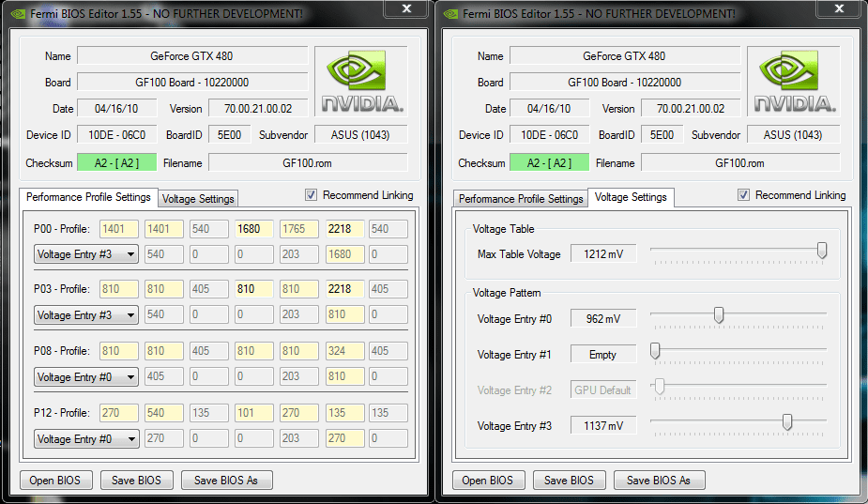Click Voltage Entry #3 slider handle
This screenshot has width=868, height=504.
(x=786, y=422)
